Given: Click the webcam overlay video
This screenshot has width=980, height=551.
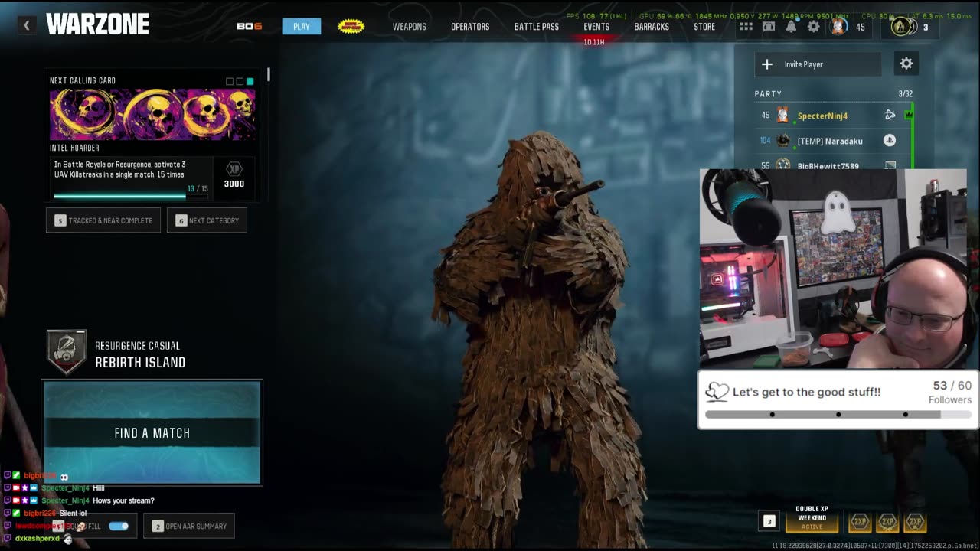Looking at the screenshot, I should (x=833, y=268).
